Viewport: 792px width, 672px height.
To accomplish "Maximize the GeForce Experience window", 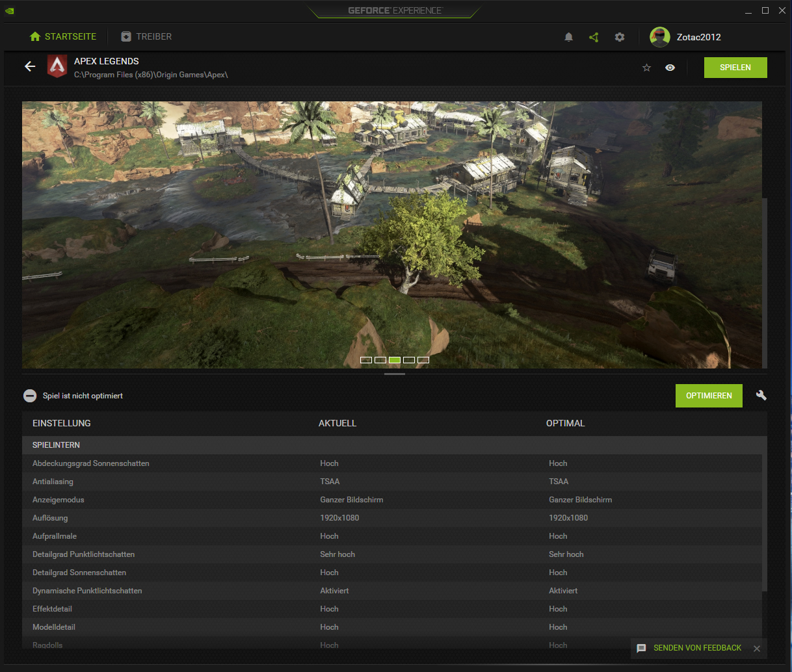I will coord(765,10).
